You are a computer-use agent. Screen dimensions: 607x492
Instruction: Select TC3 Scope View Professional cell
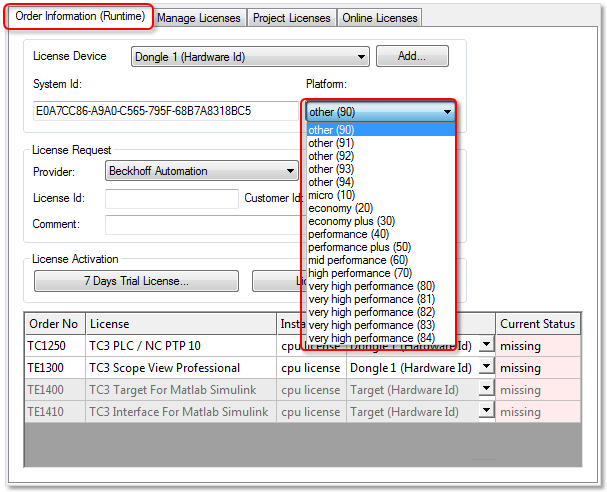point(181,368)
